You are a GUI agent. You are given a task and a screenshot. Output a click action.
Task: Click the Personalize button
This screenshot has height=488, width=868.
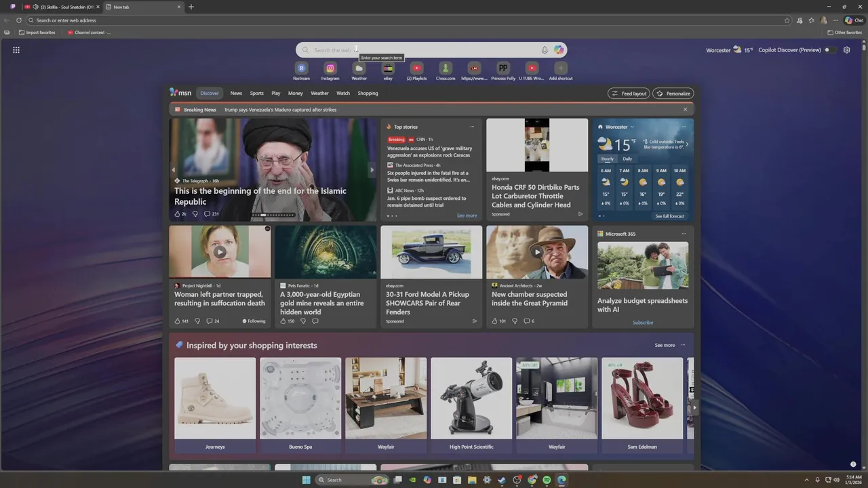click(x=673, y=94)
